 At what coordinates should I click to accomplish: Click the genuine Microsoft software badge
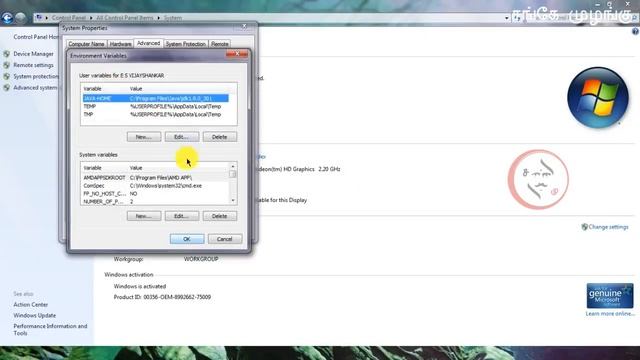pyautogui.click(x=610, y=296)
